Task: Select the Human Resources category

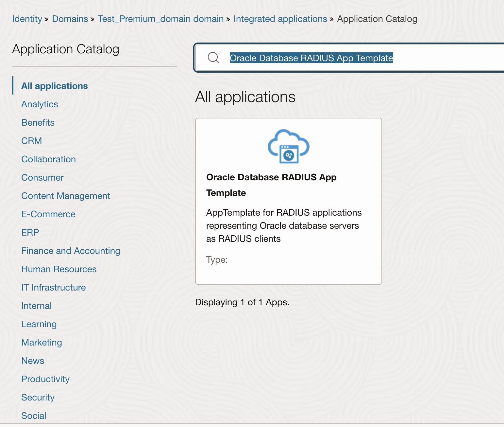Action: (x=59, y=269)
